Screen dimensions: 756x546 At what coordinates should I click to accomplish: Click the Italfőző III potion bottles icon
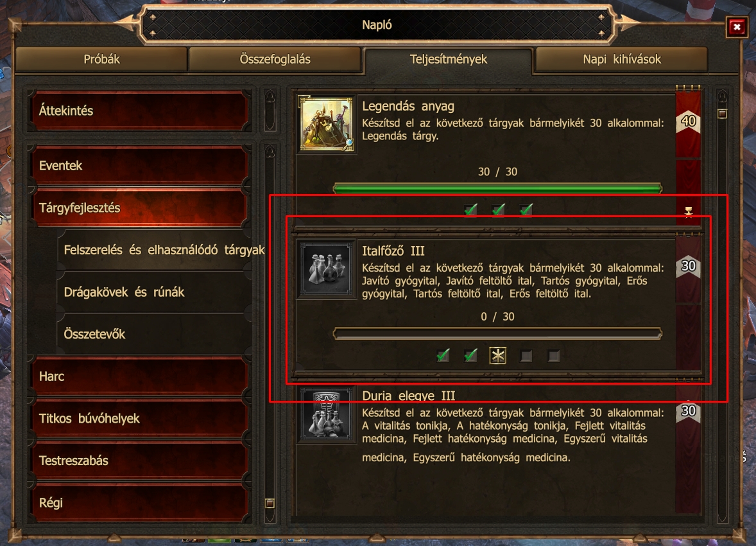pos(327,269)
